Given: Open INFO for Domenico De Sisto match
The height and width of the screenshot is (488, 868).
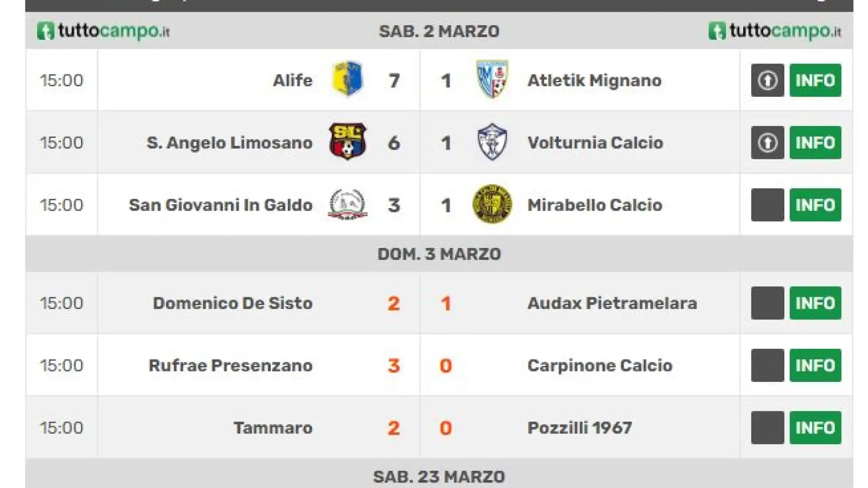Looking at the screenshot, I should [816, 303].
